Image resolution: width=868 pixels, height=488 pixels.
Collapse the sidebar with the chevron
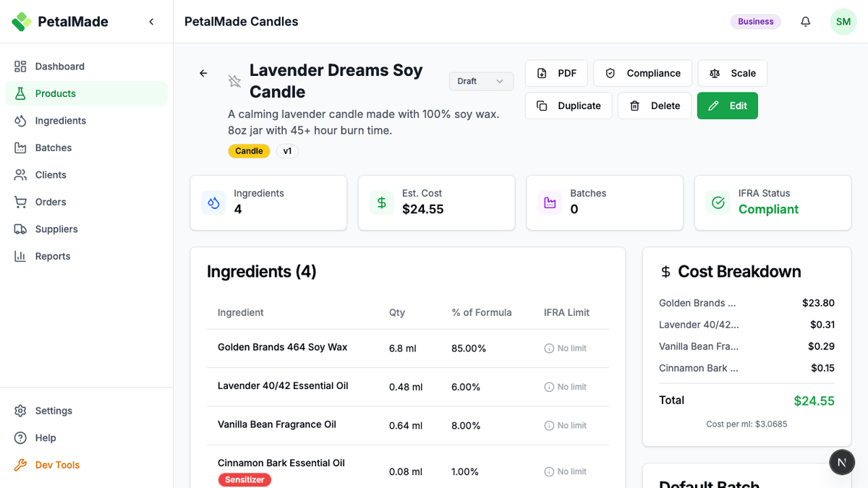tap(151, 22)
